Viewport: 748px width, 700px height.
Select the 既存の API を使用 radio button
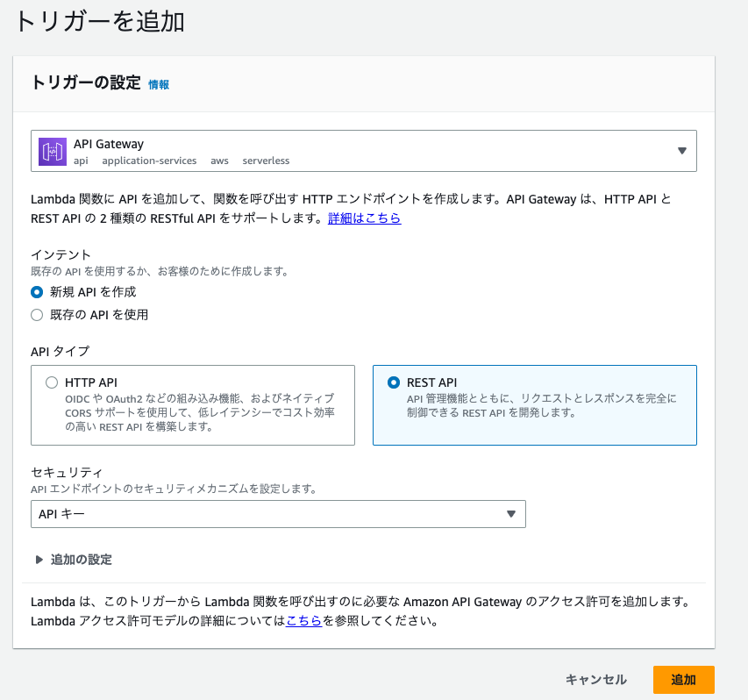click(x=37, y=315)
